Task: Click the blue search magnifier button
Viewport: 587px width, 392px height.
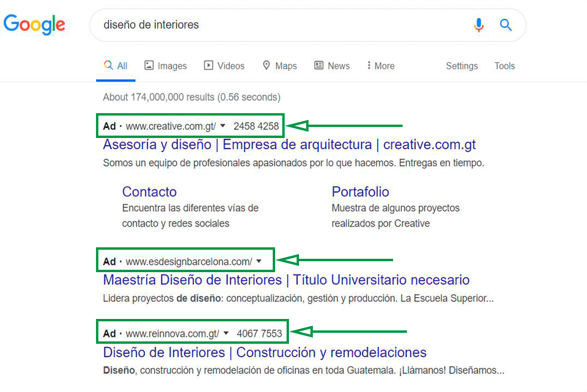Action: click(506, 24)
